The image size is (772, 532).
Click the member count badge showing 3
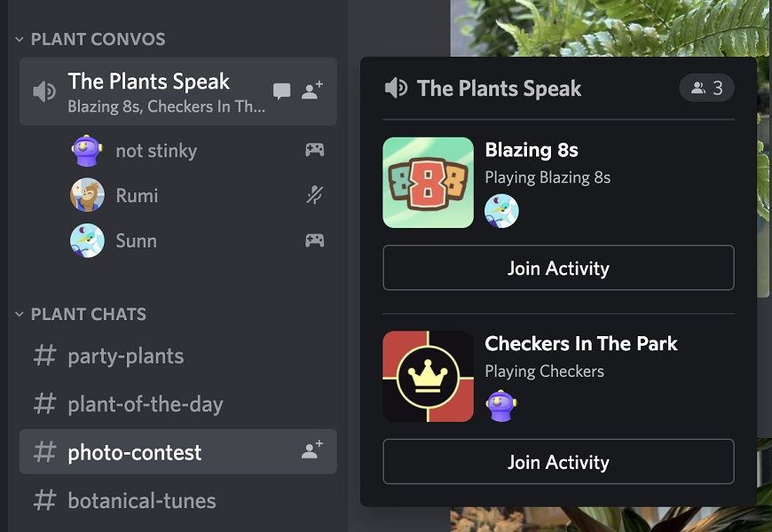coord(706,87)
